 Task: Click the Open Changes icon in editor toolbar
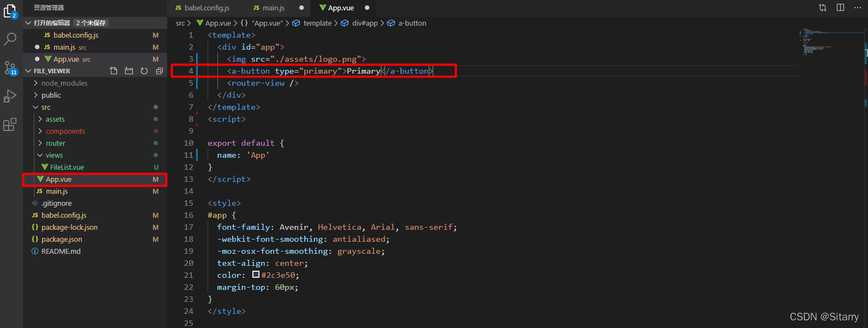823,8
